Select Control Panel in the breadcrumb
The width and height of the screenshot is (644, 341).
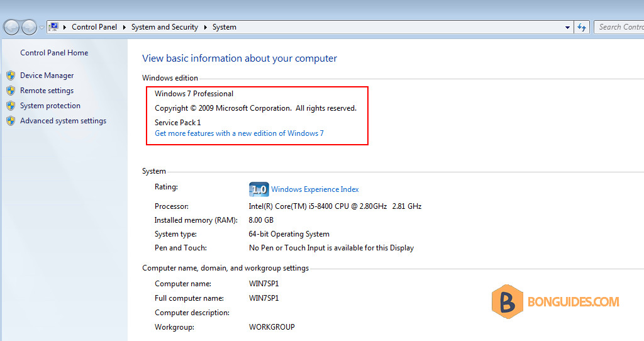pyautogui.click(x=94, y=27)
